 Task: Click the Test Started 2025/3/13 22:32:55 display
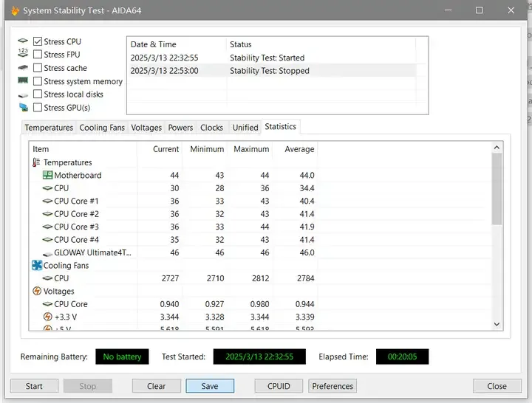(259, 356)
